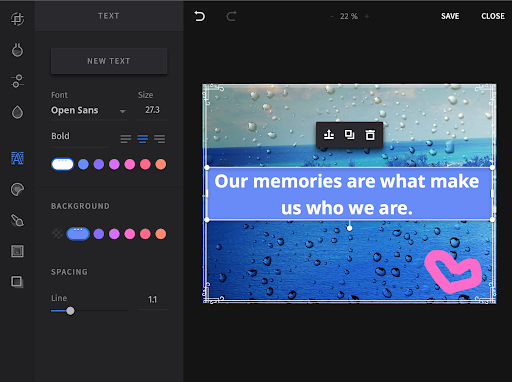Click the pink heart drawing
The width and height of the screenshot is (512, 382).
(453, 271)
